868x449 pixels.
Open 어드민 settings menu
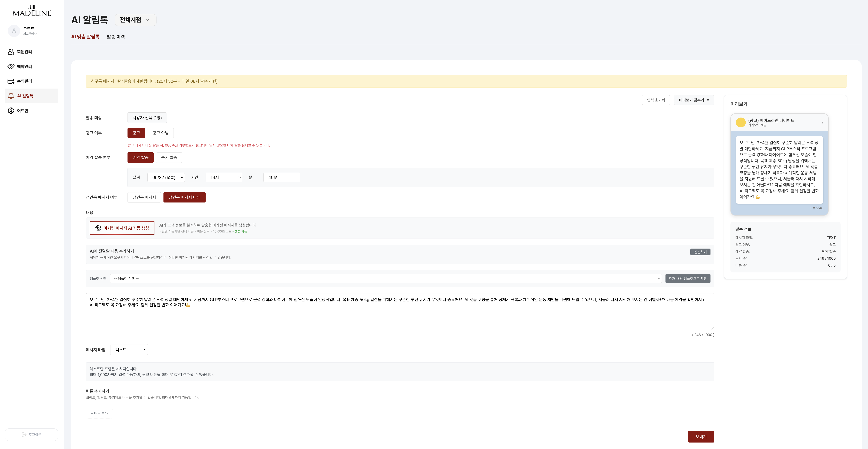pos(31,111)
